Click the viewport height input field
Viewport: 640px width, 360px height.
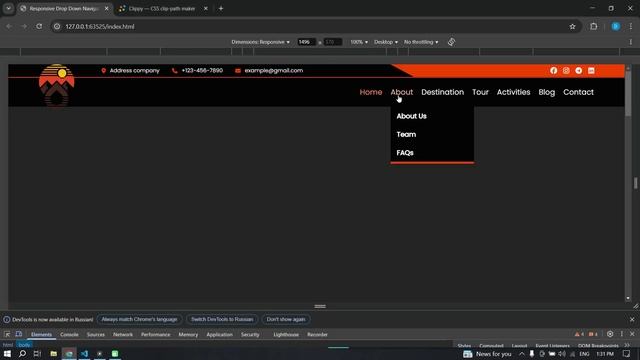[333, 42]
